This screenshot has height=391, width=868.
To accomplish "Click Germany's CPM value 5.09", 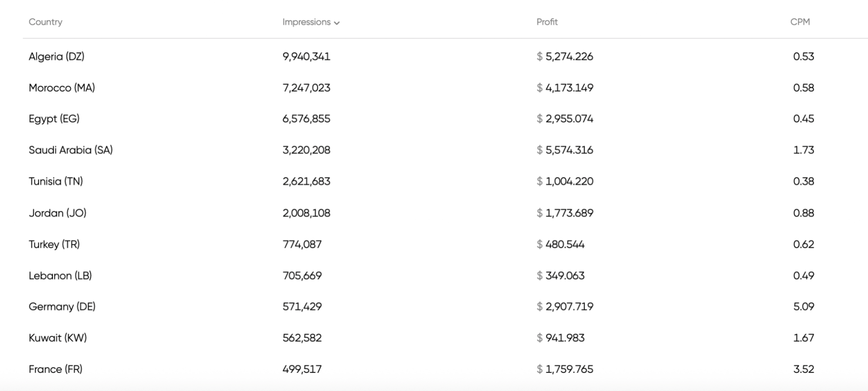I will pos(803,307).
